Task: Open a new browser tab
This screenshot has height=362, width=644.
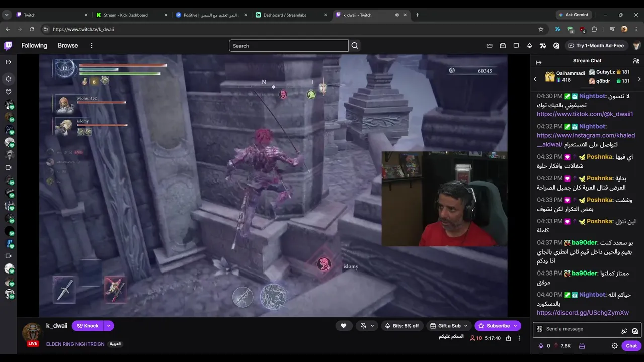Action: click(417, 15)
